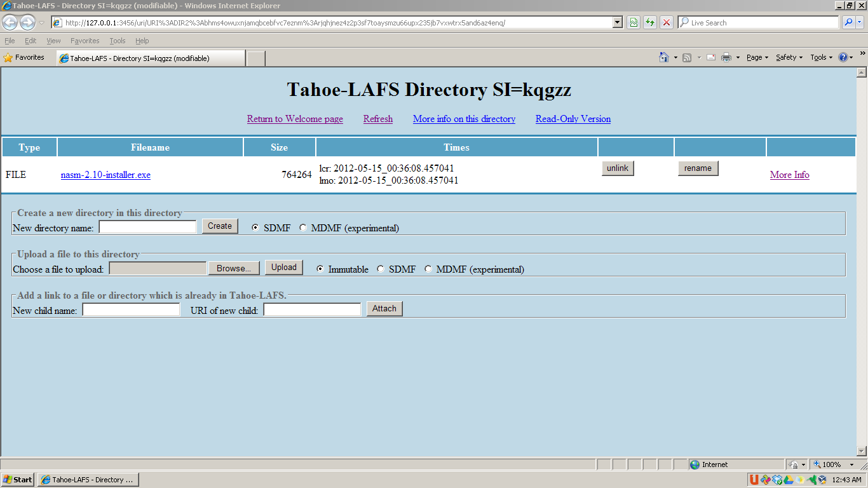Click the green Refresh arrows icon
Viewport: 868px width, 488px height.
pos(649,22)
